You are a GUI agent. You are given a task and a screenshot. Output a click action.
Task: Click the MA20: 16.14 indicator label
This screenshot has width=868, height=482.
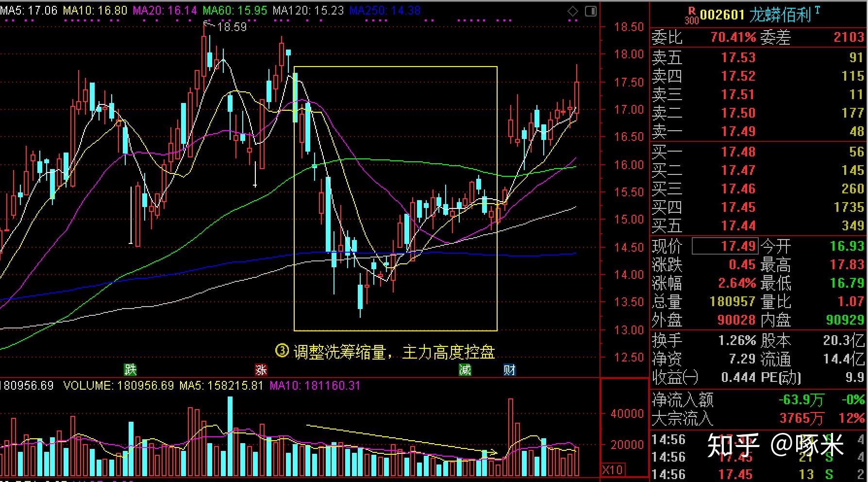165,10
